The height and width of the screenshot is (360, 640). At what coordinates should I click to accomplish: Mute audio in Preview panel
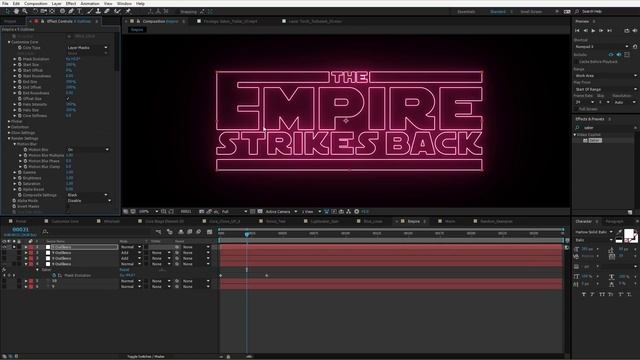click(x=635, y=31)
